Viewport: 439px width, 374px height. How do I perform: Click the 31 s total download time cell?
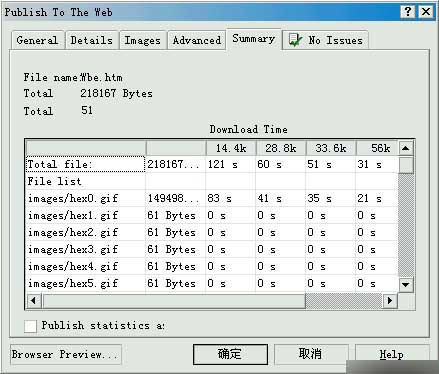377,164
